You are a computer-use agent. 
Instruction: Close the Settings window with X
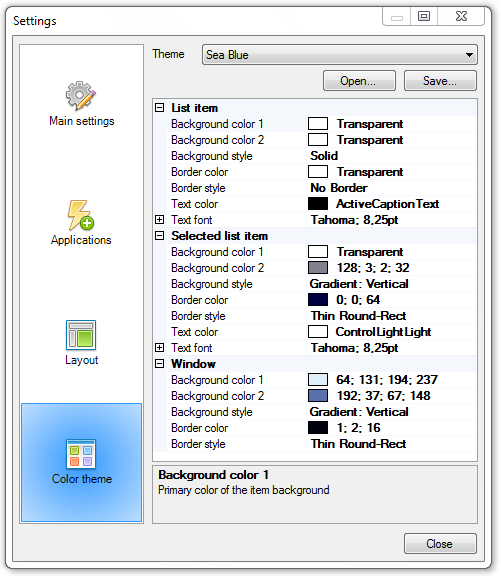461,16
